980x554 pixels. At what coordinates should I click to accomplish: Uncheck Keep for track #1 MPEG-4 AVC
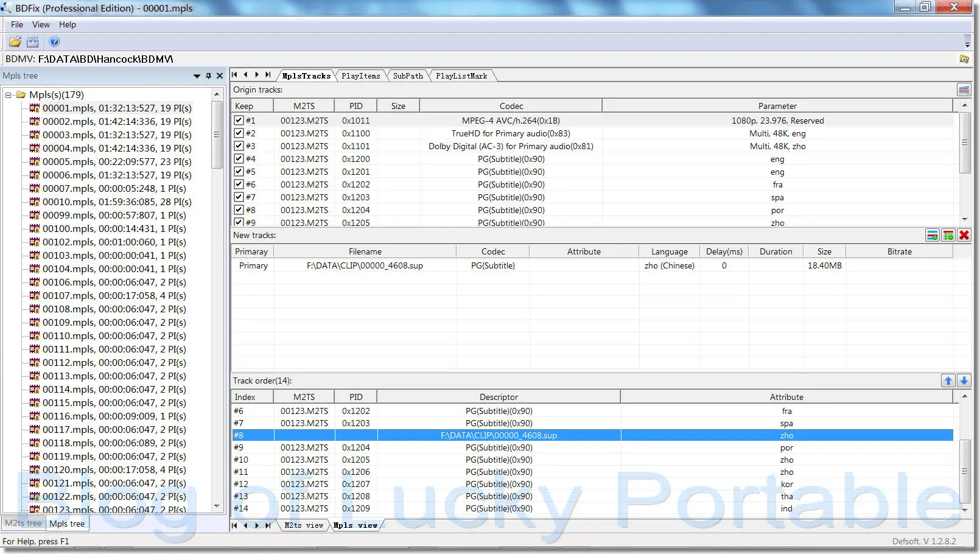(x=239, y=121)
